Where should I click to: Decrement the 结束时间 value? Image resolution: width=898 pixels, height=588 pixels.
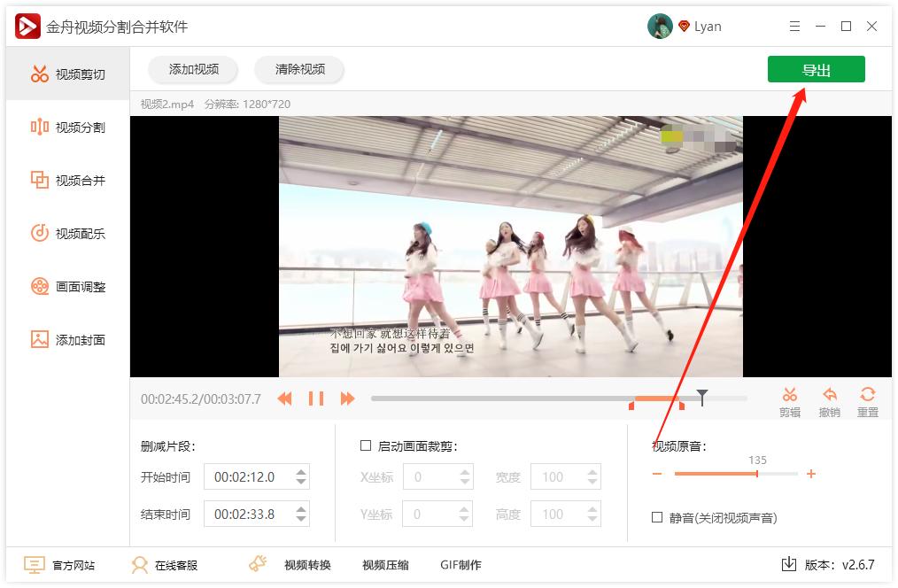(x=301, y=519)
